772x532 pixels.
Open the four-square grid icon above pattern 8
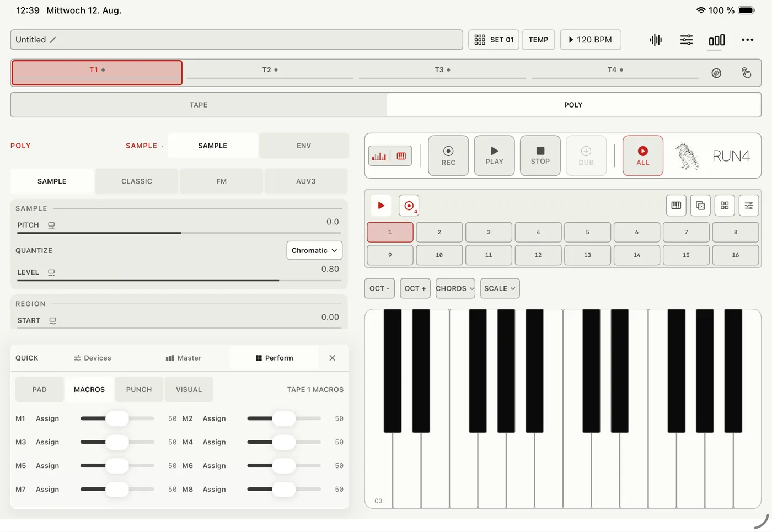click(725, 206)
